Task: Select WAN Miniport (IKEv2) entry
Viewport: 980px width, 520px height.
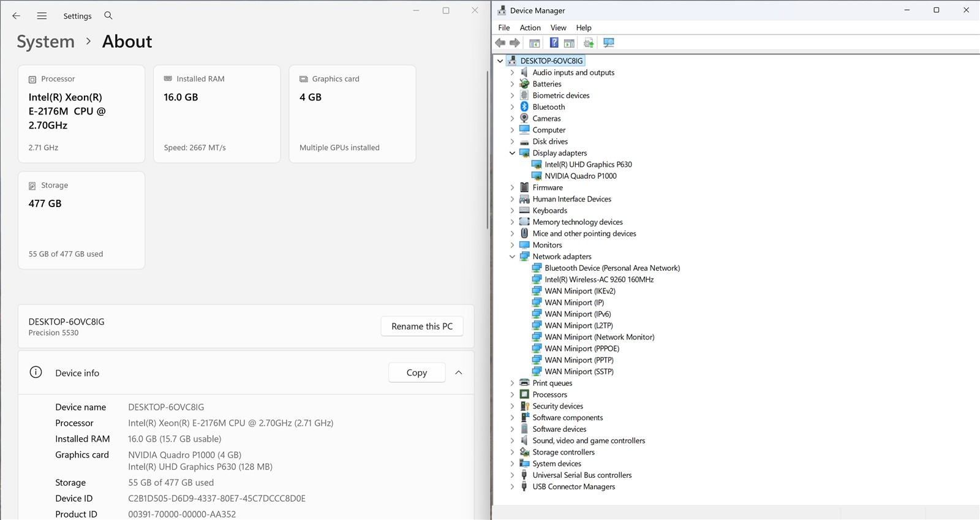Action: tap(580, 291)
